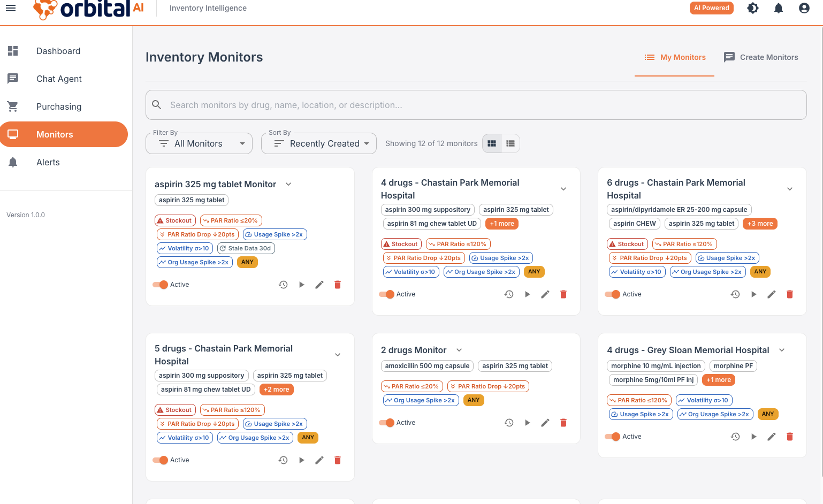View history of 6 drugs Chastain monitor
The width and height of the screenshot is (823, 504).
735,294
